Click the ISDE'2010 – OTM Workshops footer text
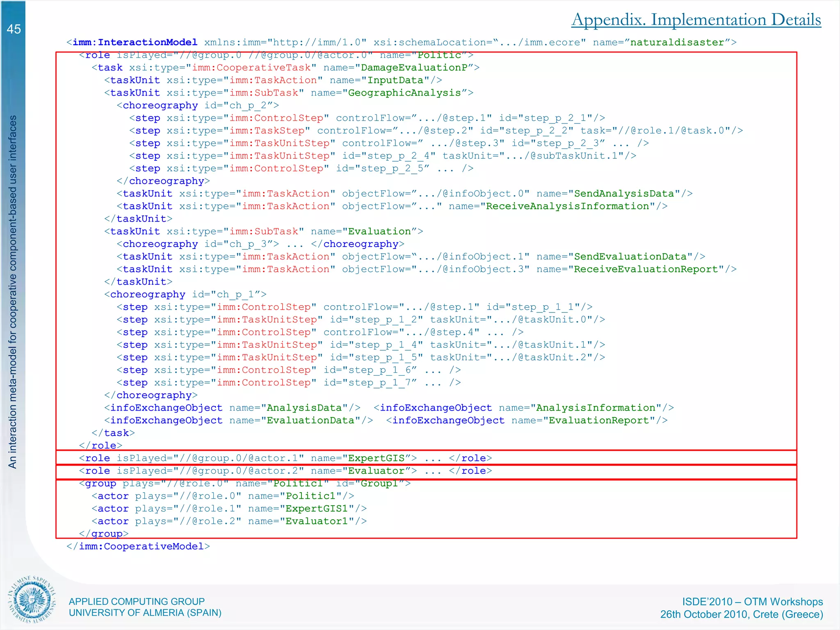This screenshot has width=840, height=630. [x=752, y=601]
